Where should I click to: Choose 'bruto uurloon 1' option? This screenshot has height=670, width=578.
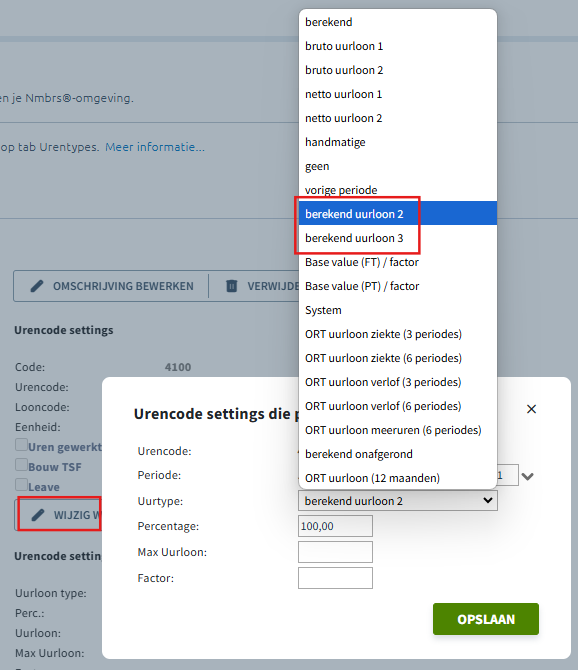click(x=398, y=46)
